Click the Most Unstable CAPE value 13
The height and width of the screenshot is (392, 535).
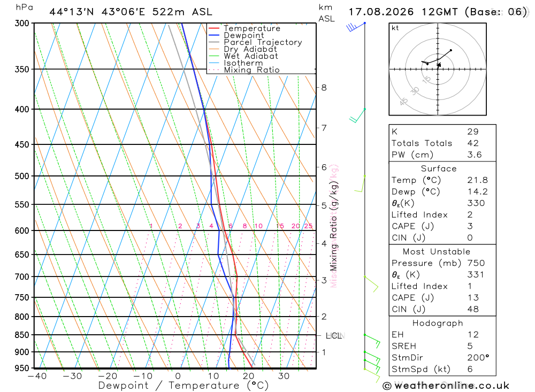click(x=473, y=298)
